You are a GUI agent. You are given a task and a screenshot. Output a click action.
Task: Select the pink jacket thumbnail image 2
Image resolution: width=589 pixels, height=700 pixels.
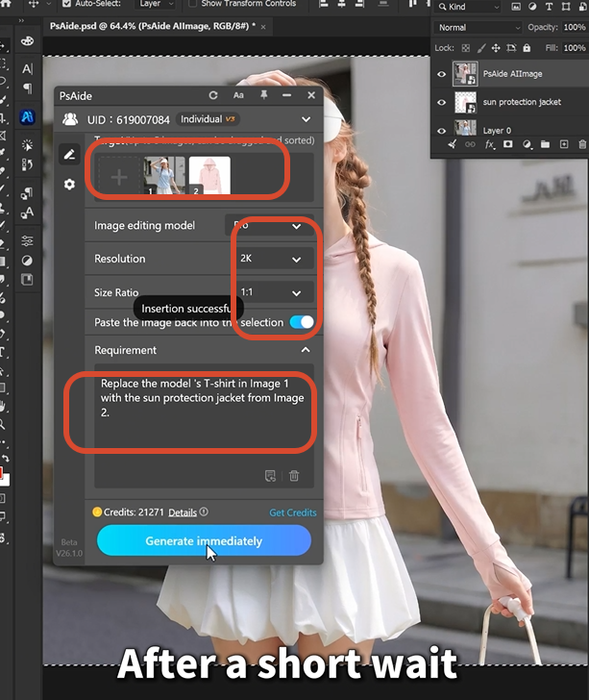click(209, 175)
